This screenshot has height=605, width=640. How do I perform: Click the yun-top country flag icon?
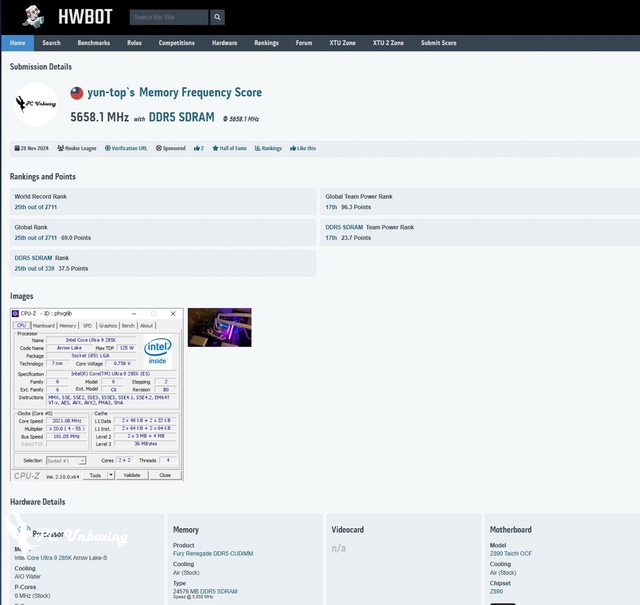[77, 93]
